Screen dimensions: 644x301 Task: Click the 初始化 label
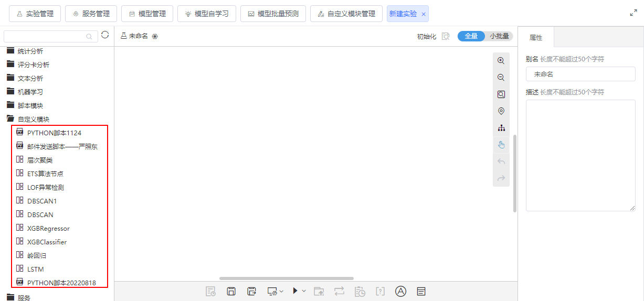point(426,37)
